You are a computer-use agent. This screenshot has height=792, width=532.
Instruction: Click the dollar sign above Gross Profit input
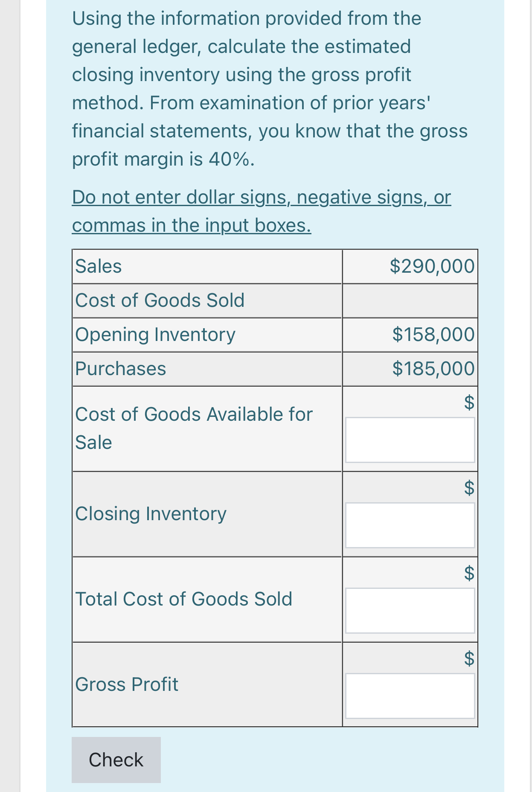468,658
